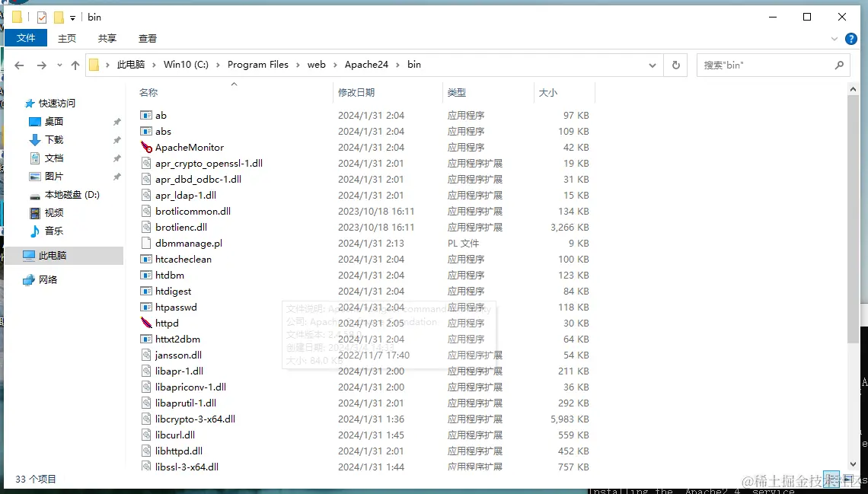This screenshot has height=494, width=868.
Task: Expand chevron after Program Files in path
Action: click(x=298, y=65)
